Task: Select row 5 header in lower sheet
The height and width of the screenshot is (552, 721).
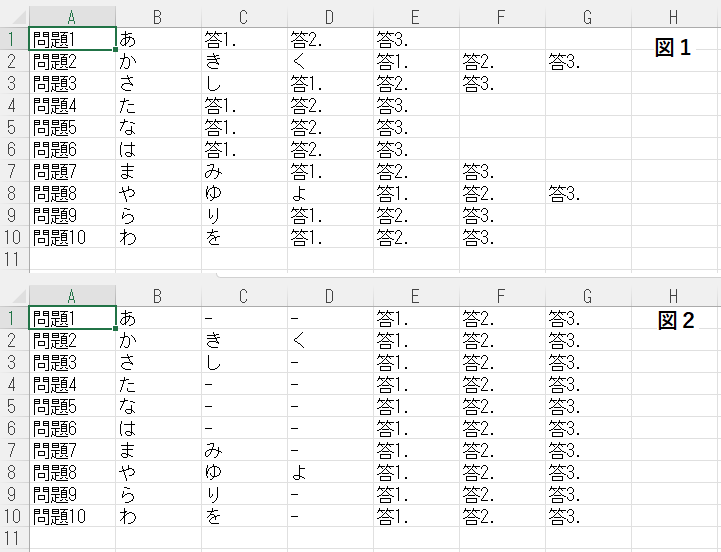Action: pos(14,406)
